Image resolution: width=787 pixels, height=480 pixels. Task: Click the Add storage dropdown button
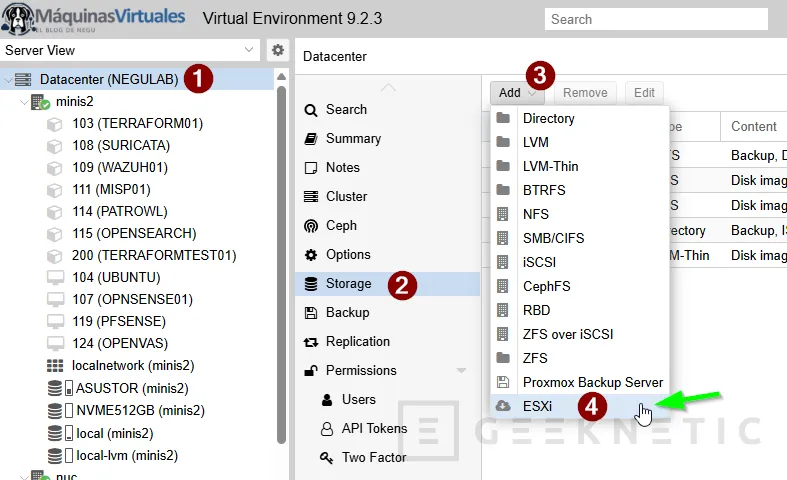(x=518, y=93)
